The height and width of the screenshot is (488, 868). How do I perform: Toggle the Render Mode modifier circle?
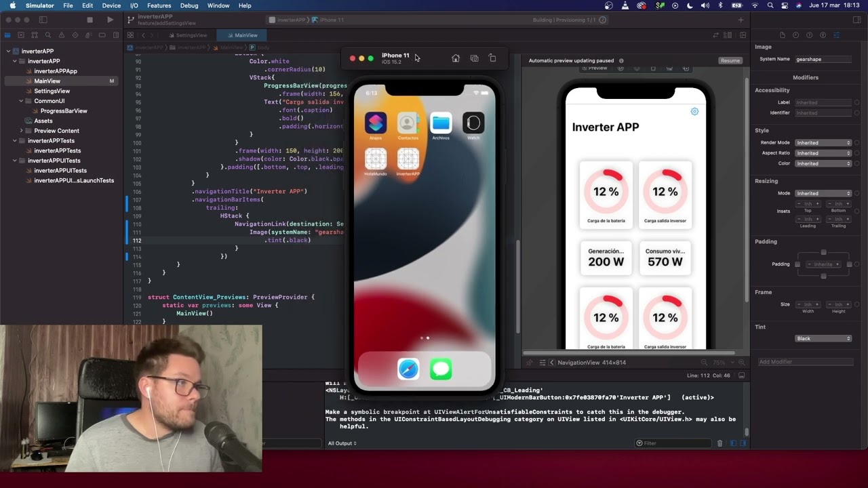[x=857, y=143]
